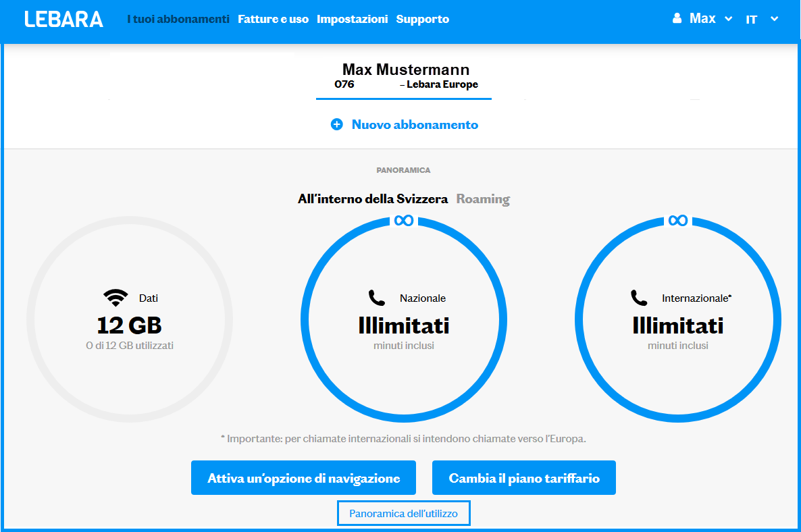Click the IT language label

pyautogui.click(x=751, y=20)
